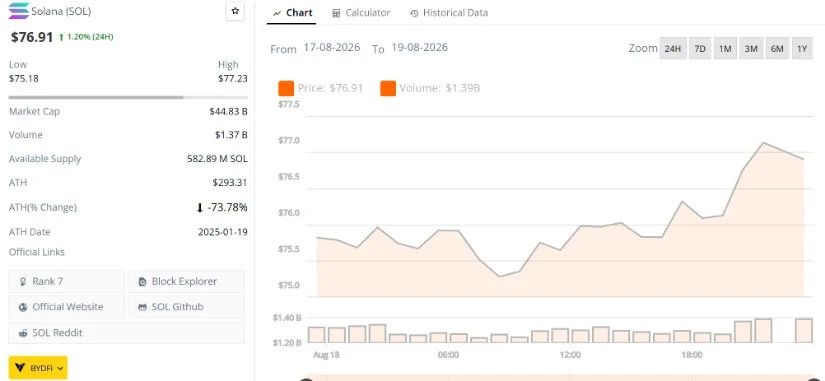Click the Solana logo icon
The width and height of the screenshot is (825, 381).
pos(19,11)
